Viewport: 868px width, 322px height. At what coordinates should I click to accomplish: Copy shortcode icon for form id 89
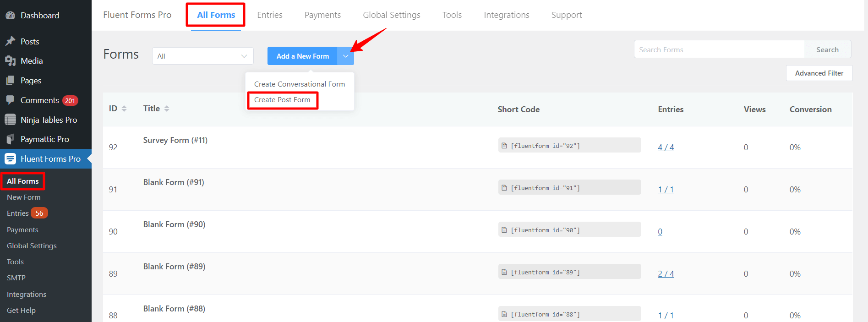tap(504, 272)
